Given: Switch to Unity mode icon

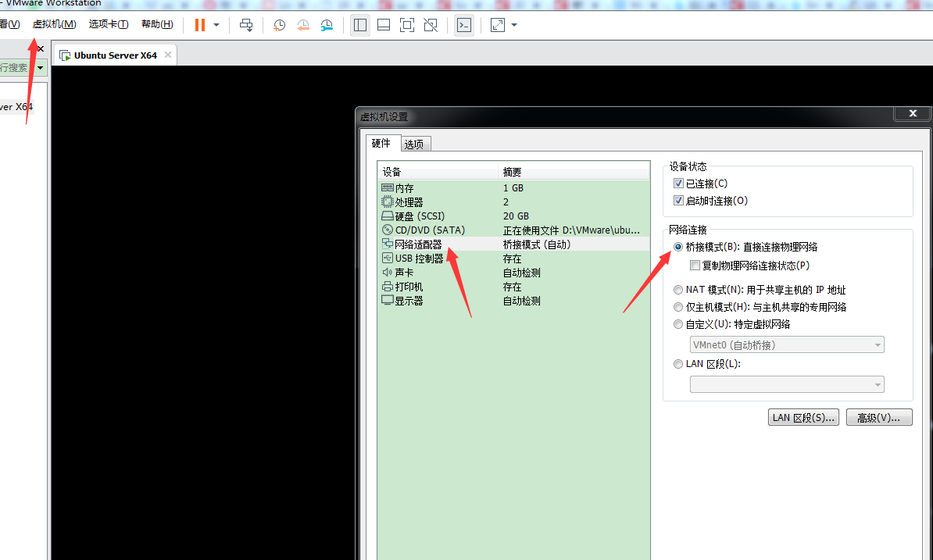Looking at the screenshot, I should (431, 25).
